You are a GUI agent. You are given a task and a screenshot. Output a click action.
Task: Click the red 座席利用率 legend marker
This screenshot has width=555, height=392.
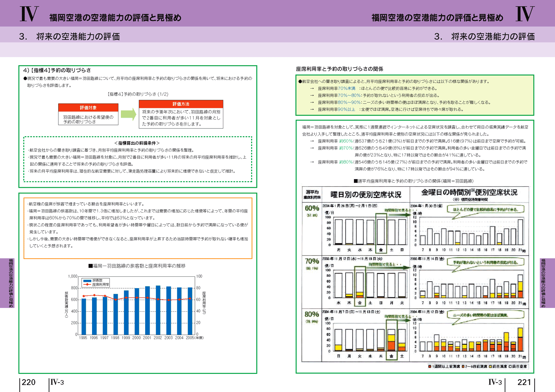point(87,285)
